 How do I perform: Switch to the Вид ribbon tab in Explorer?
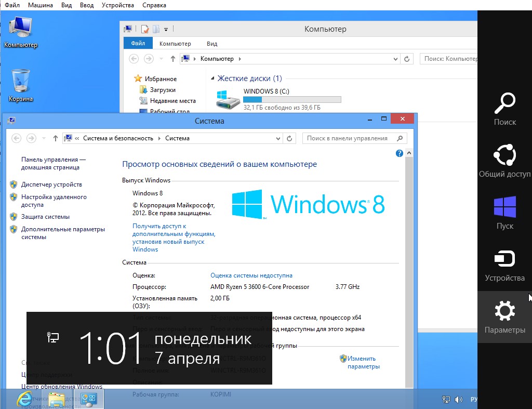(212, 44)
